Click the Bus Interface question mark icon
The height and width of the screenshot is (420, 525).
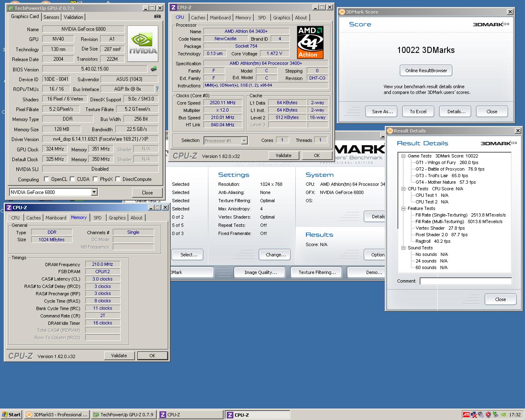pyautogui.click(x=157, y=89)
